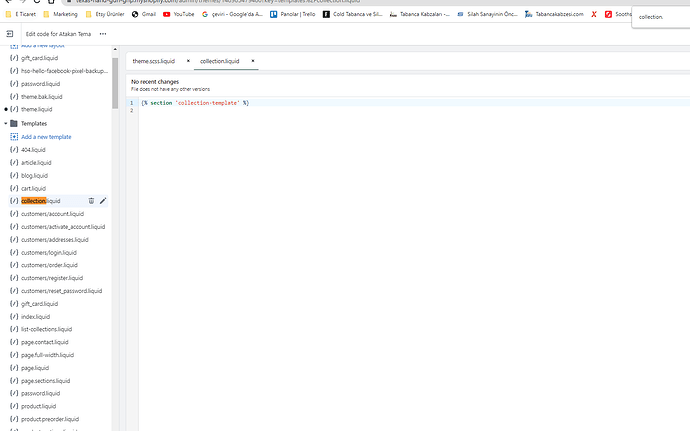Delete collection.liquid using the trash icon
The width and height of the screenshot is (690, 431).
[x=91, y=201]
